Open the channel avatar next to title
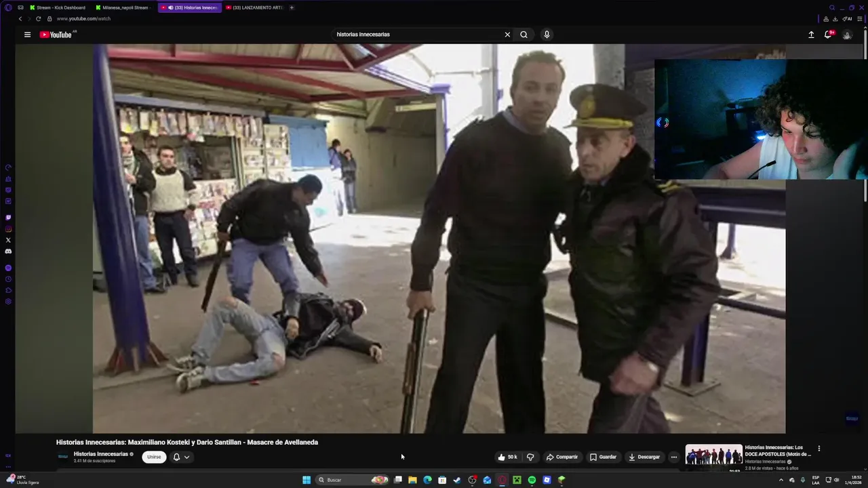Screen dimensions: 868x488 [63, 457]
